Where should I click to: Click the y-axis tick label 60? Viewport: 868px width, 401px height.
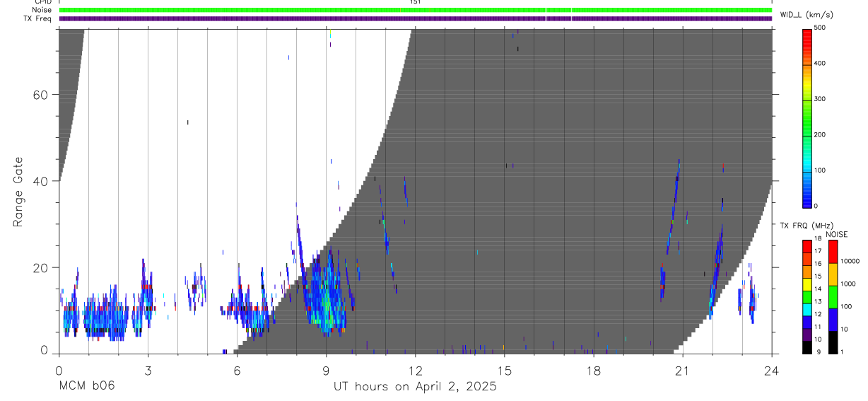[40, 95]
